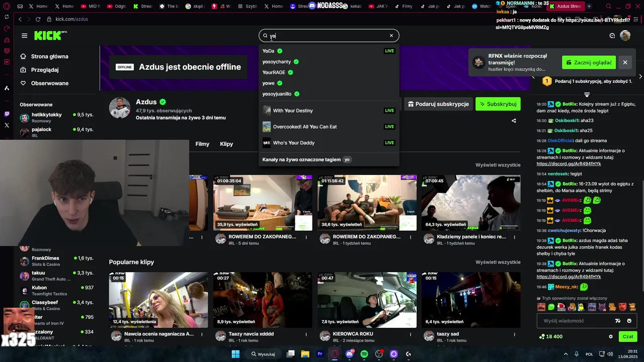Image resolution: width=644 pixels, height=362 pixels.
Task: Select yowe from the search suggestions
Action: coord(329,83)
